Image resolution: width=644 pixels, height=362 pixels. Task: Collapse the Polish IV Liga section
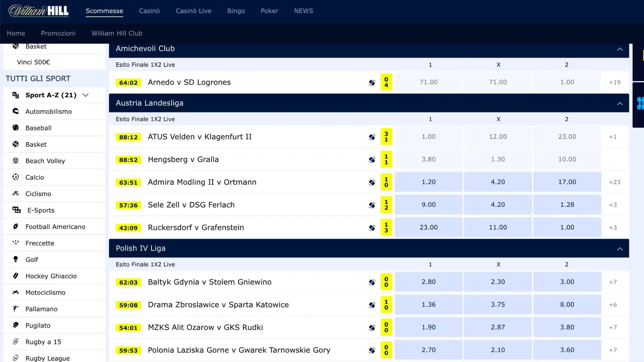pyautogui.click(x=620, y=249)
